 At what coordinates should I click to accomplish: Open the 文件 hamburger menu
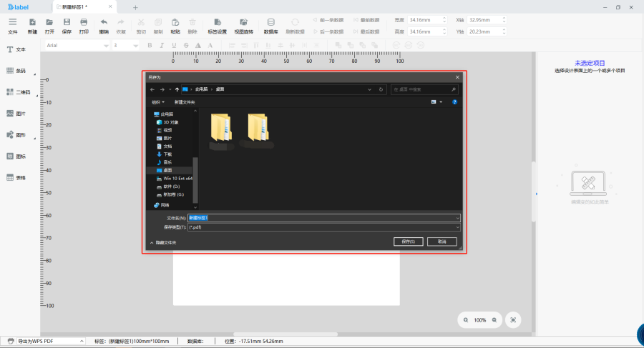point(13,26)
